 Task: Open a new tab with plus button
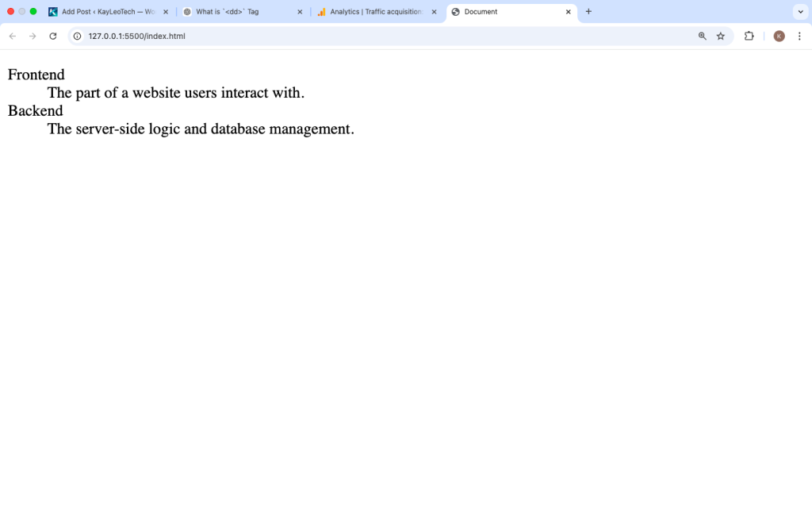[x=588, y=12]
